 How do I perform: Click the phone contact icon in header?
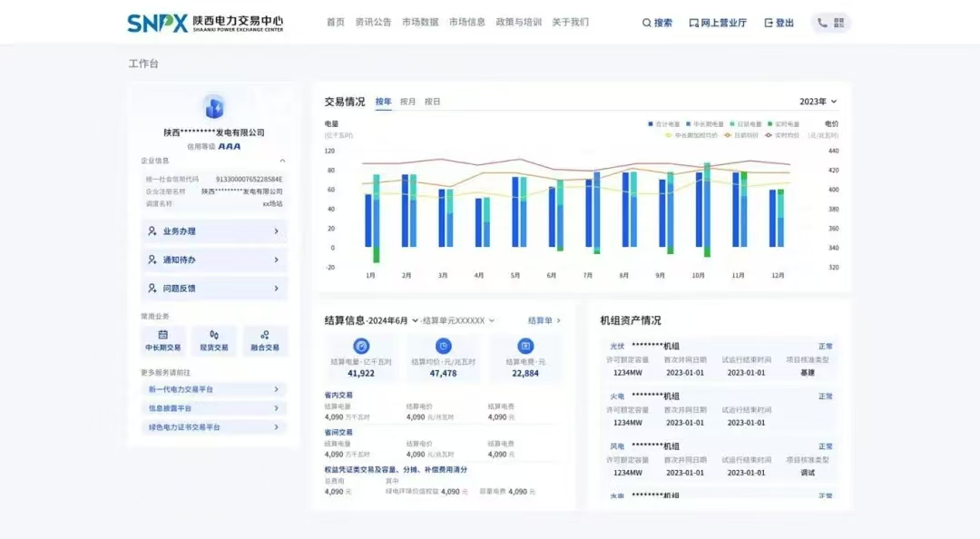822,23
